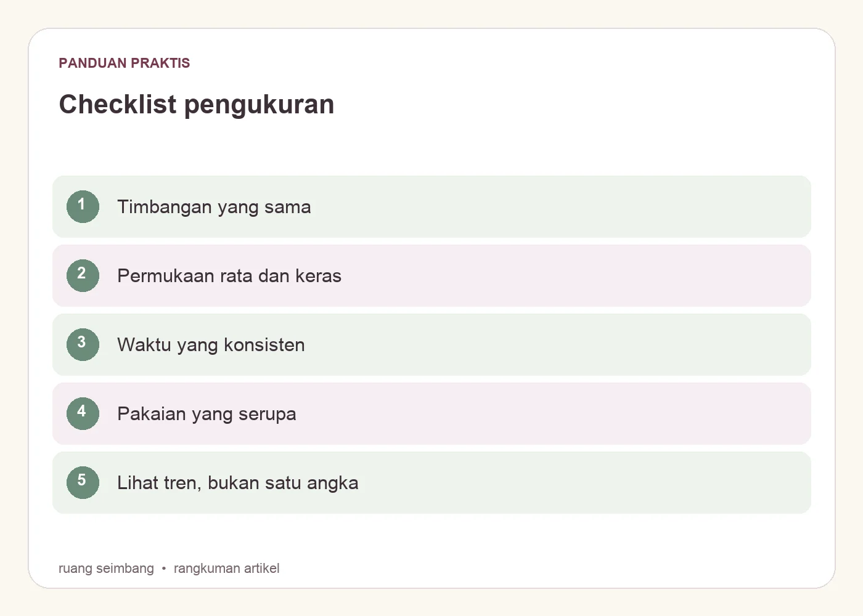Click the number 3 circle badge

point(83,344)
